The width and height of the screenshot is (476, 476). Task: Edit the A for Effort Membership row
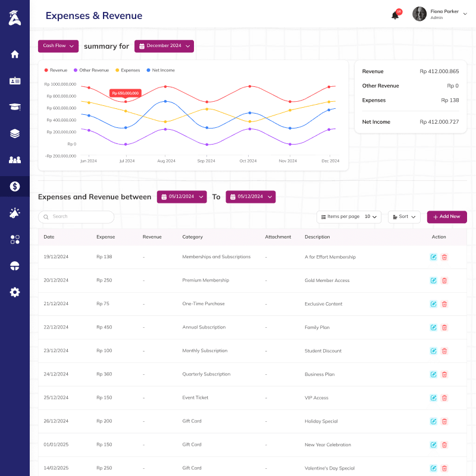434,257
